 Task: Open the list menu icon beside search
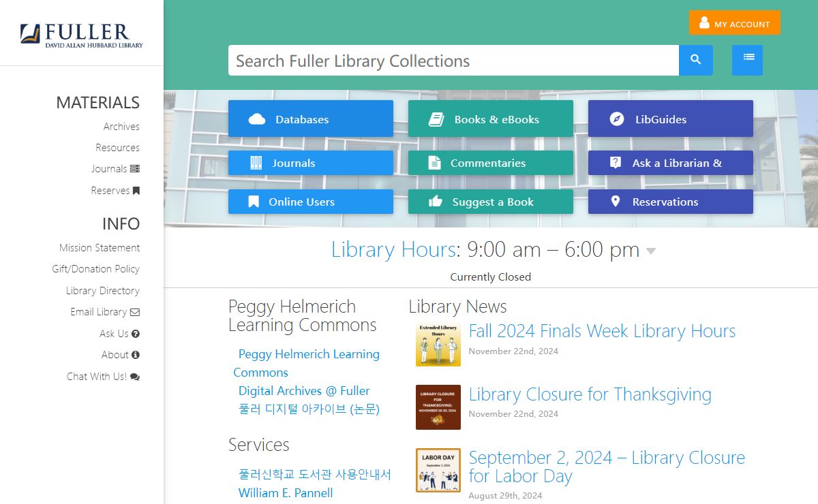[x=748, y=60]
